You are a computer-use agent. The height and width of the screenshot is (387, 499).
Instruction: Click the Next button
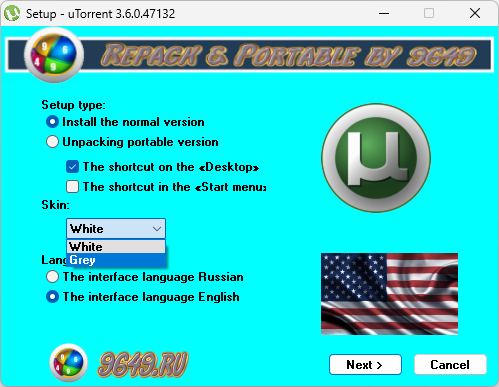(x=365, y=365)
